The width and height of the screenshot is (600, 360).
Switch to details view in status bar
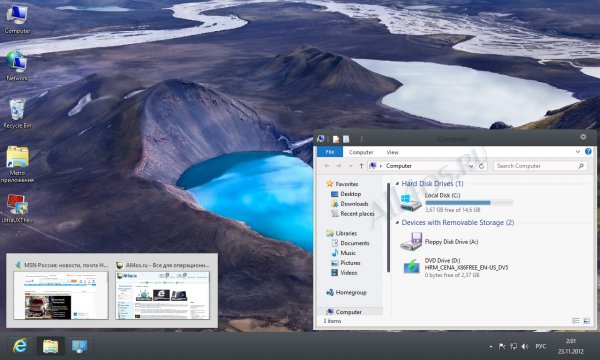click(576, 321)
